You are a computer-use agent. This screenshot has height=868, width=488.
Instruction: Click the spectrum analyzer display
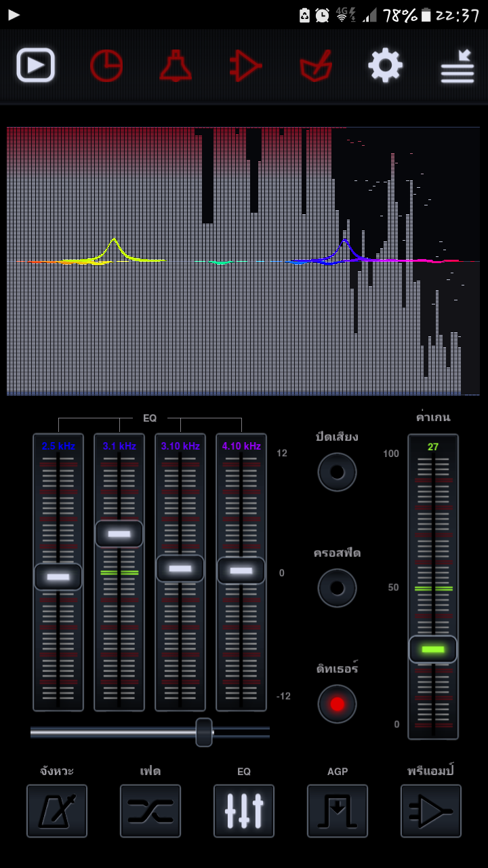[x=243, y=261]
